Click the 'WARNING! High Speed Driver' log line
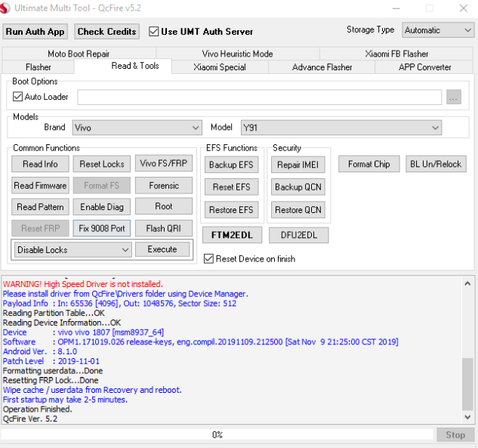The width and height of the screenshot is (478, 448). click(83, 284)
